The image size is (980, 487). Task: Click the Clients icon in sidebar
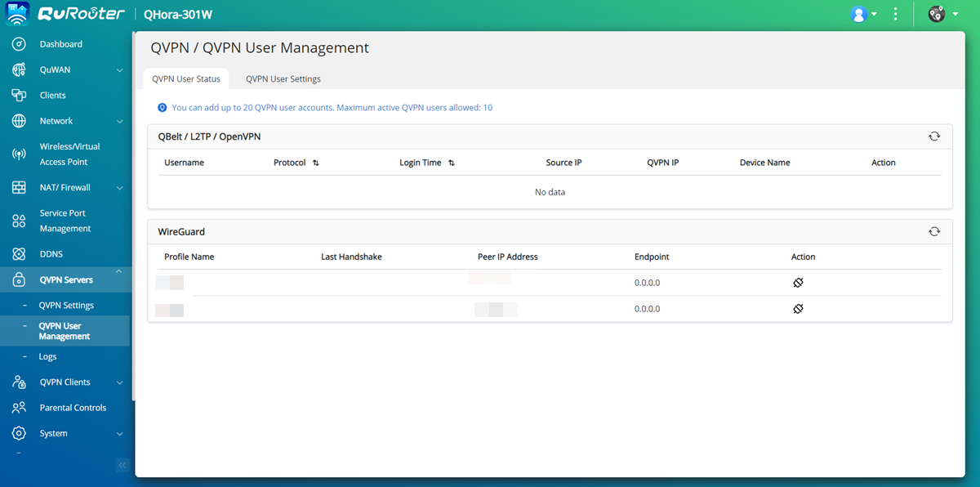pyautogui.click(x=19, y=96)
